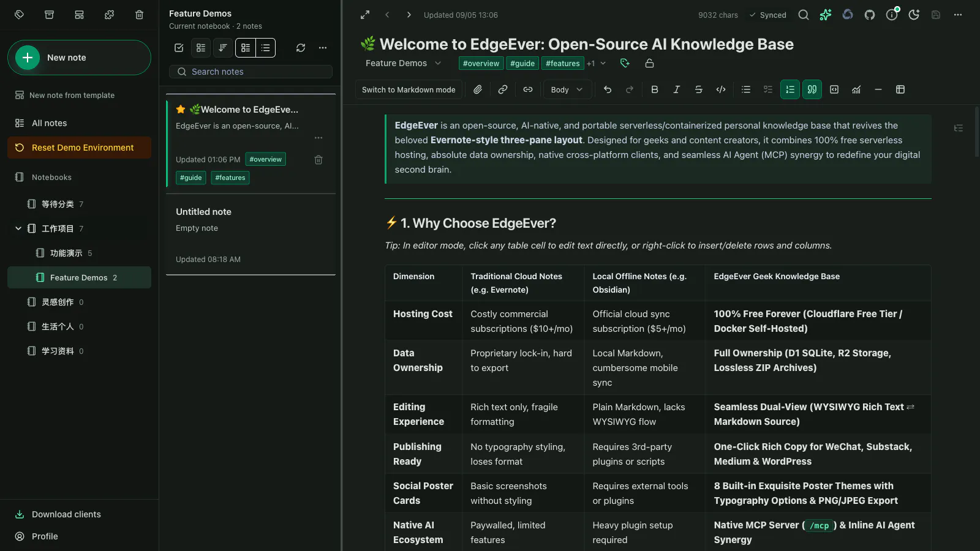
Task: Open the group-by options in notes list
Action: [201, 48]
